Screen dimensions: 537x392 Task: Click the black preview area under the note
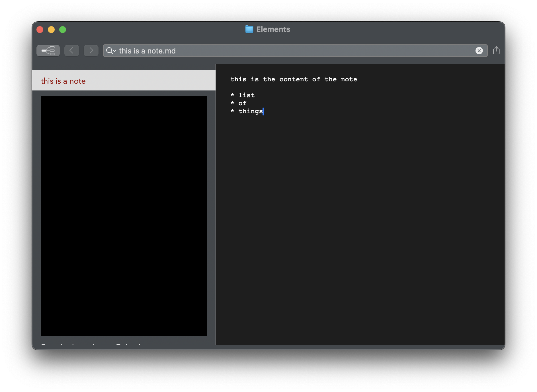pos(124,216)
